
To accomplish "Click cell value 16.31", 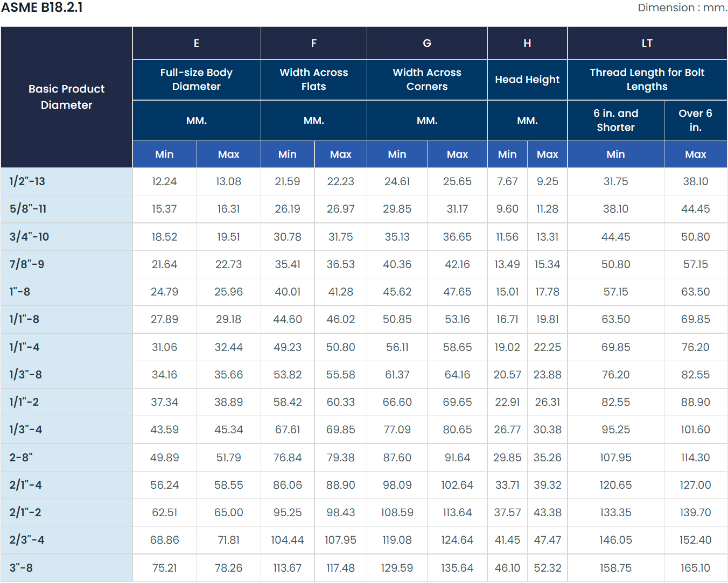I will click(x=228, y=209).
